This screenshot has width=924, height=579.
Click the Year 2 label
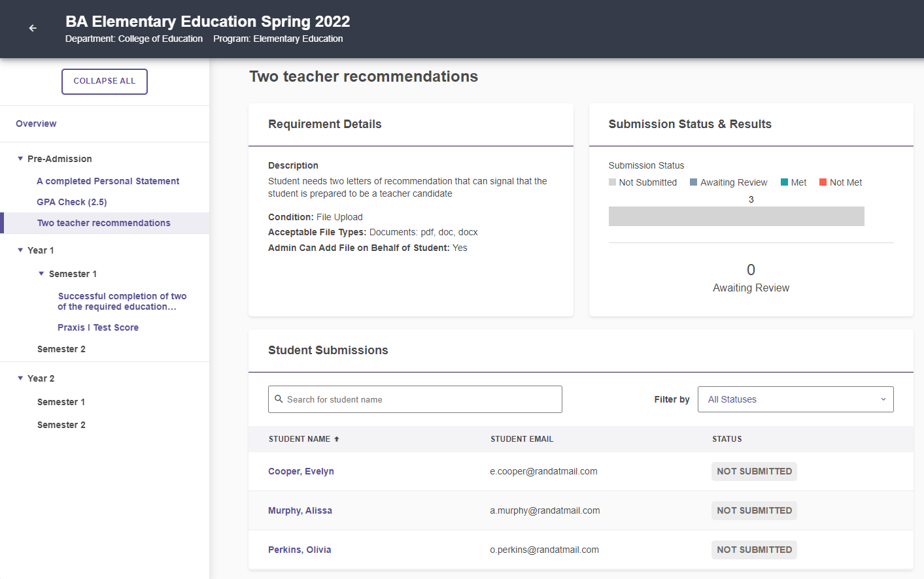(41, 378)
